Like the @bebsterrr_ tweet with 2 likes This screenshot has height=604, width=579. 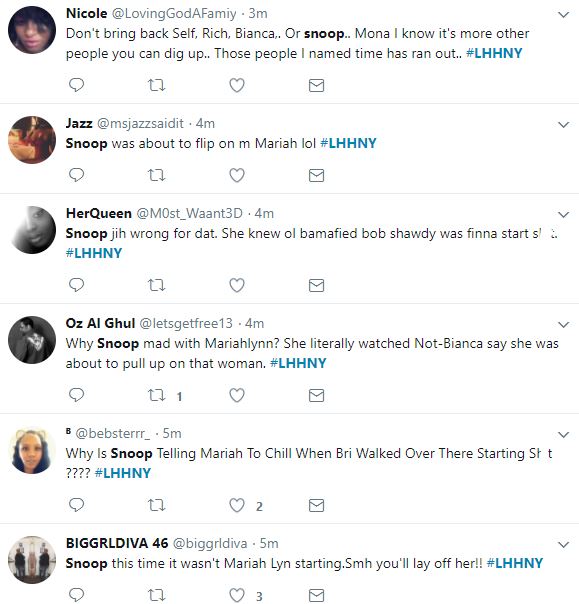237,505
